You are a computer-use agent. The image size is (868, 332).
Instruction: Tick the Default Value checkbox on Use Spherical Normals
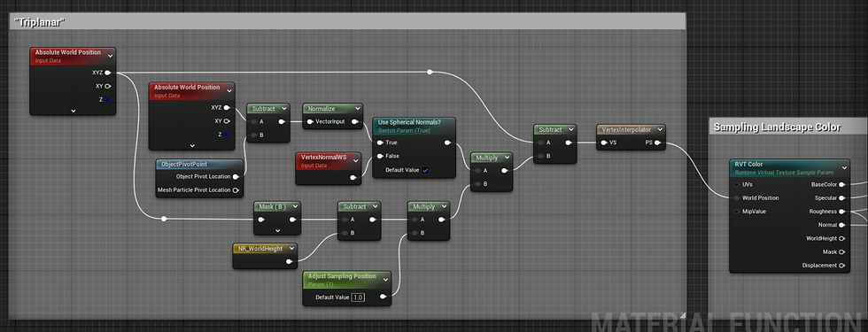coord(425,170)
